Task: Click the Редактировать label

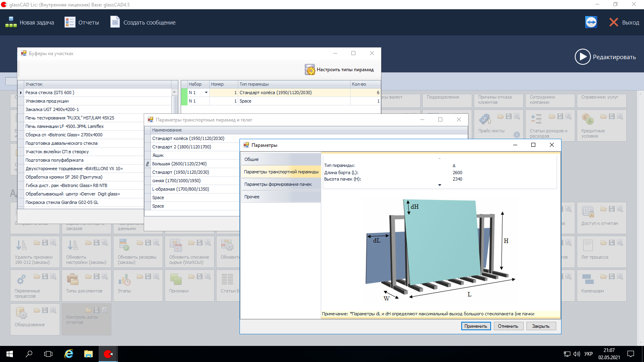Action: tap(614, 57)
